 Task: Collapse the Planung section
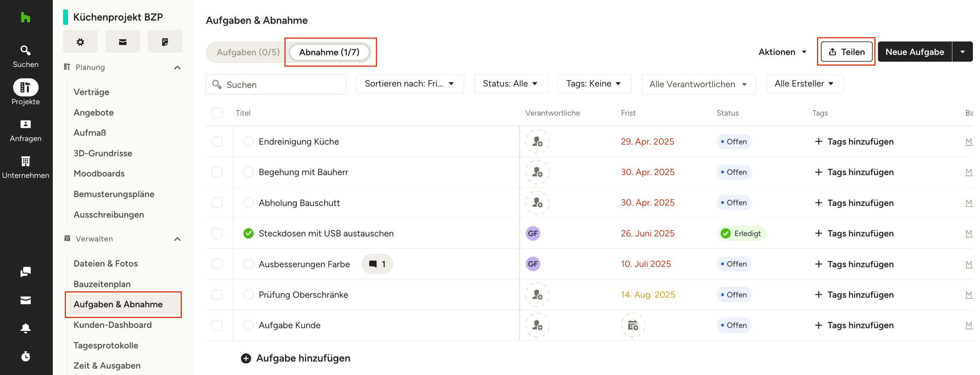(177, 67)
